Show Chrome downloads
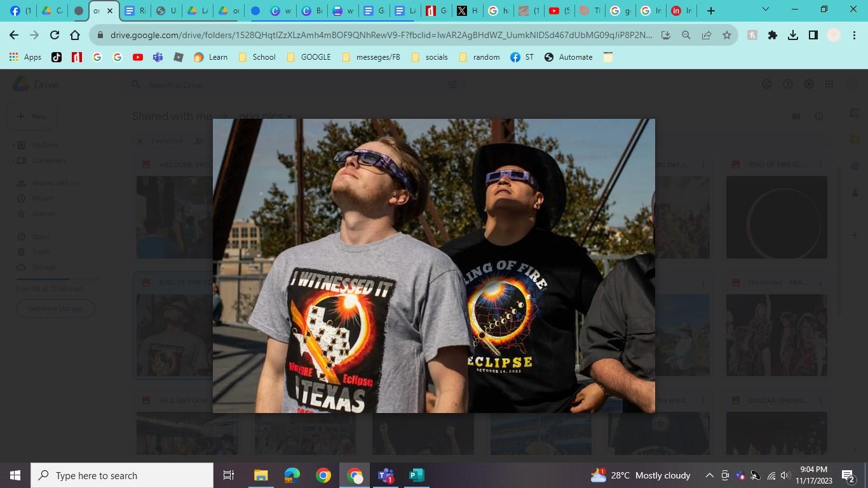The height and width of the screenshot is (488, 868). [793, 36]
